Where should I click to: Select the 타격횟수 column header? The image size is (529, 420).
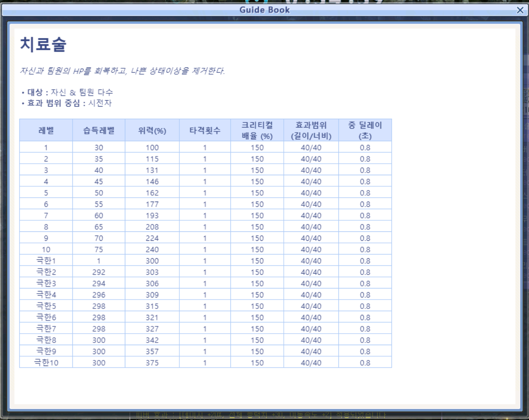point(205,130)
